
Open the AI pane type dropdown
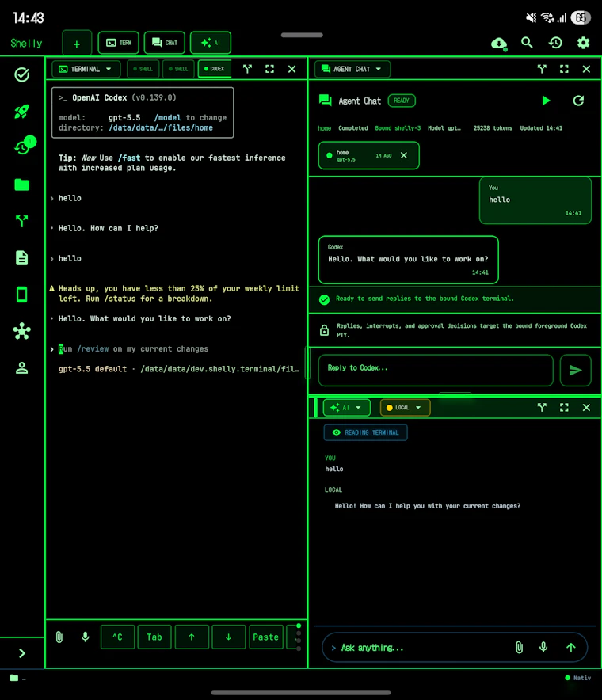point(347,408)
